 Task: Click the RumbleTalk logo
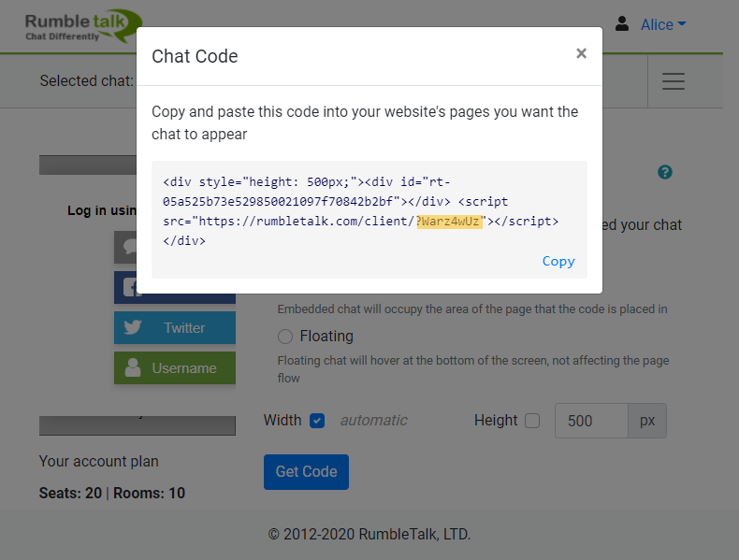tap(83, 26)
